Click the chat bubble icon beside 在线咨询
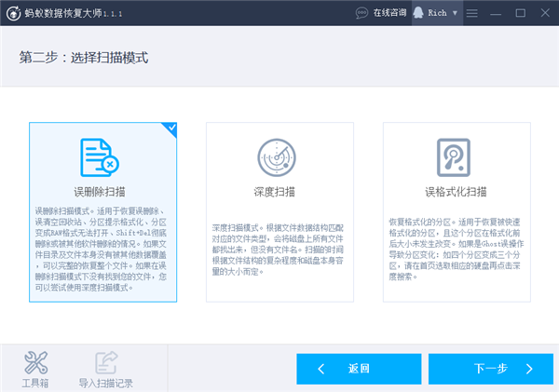 tap(361, 13)
